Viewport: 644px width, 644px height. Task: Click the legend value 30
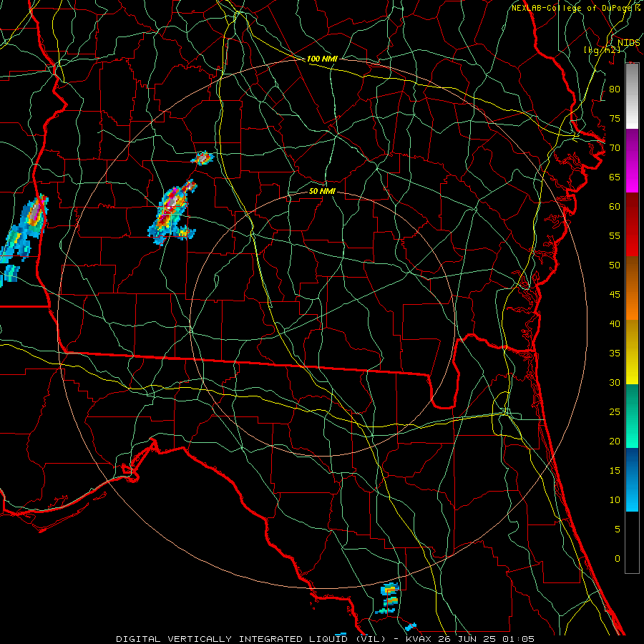[615, 382]
